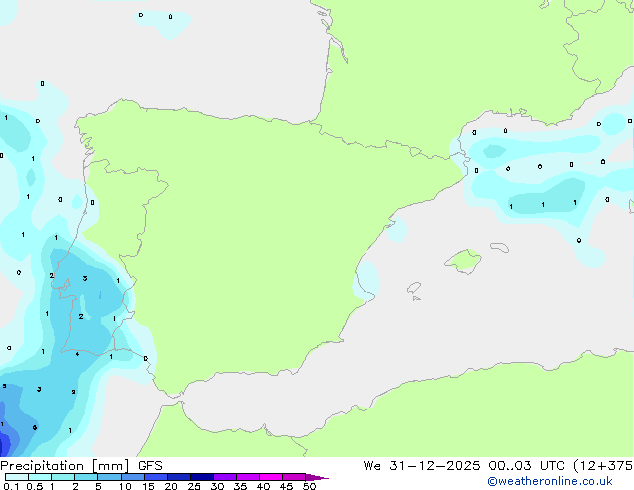Viewport: 634px width, 490px height.
Task: Click the legend label '25'
Action: tap(194, 486)
